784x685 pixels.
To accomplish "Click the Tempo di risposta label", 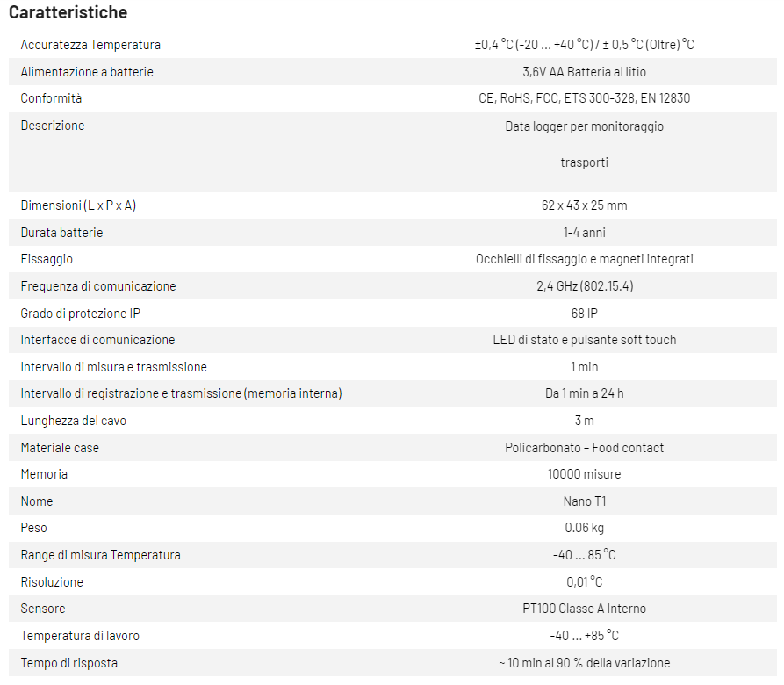I will (69, 662).
